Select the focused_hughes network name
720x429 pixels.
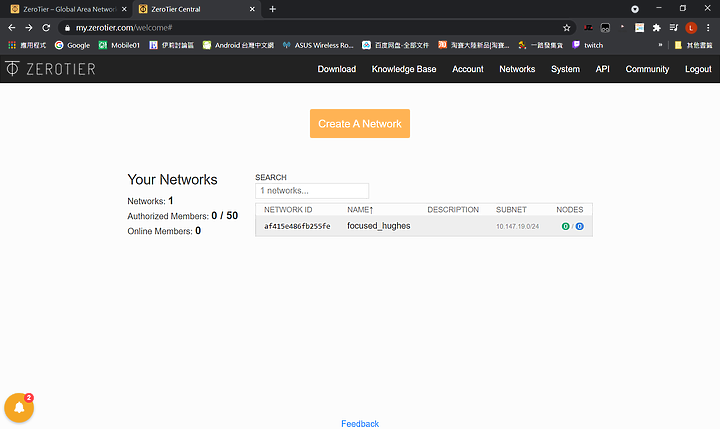click(379, 226)
